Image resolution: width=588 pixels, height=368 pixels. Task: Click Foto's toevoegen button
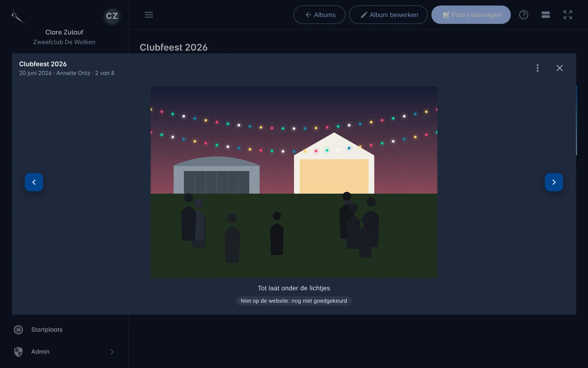[471, 15]
